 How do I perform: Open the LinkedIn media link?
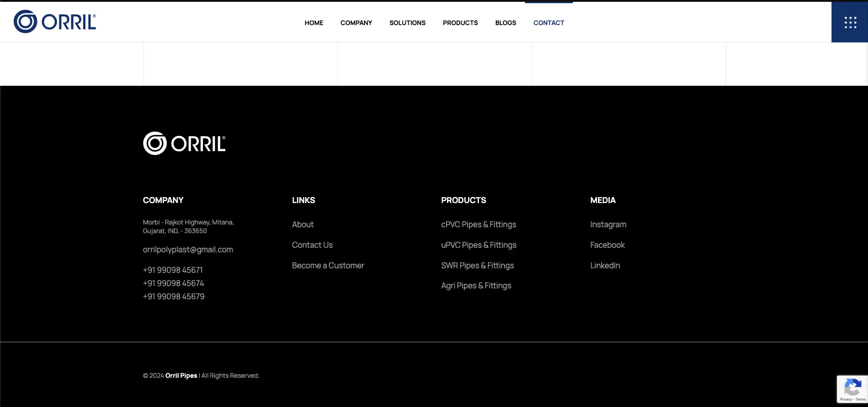605,266
